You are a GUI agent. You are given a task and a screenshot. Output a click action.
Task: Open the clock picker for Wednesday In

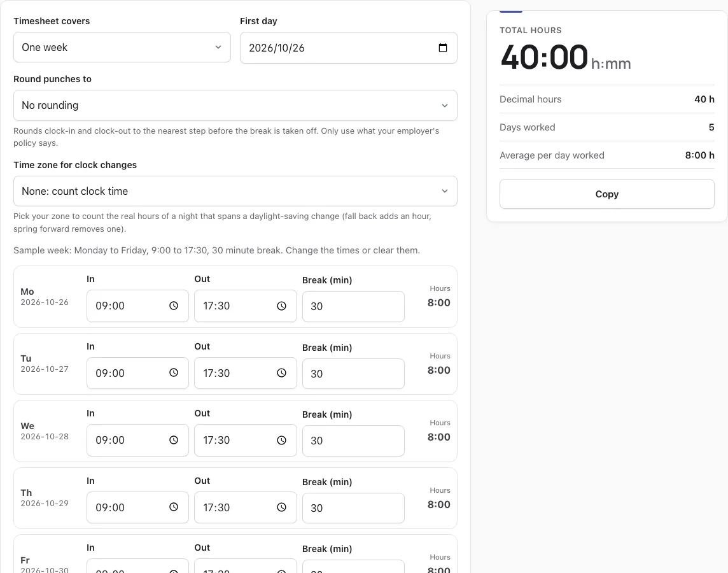coord(174,440)
